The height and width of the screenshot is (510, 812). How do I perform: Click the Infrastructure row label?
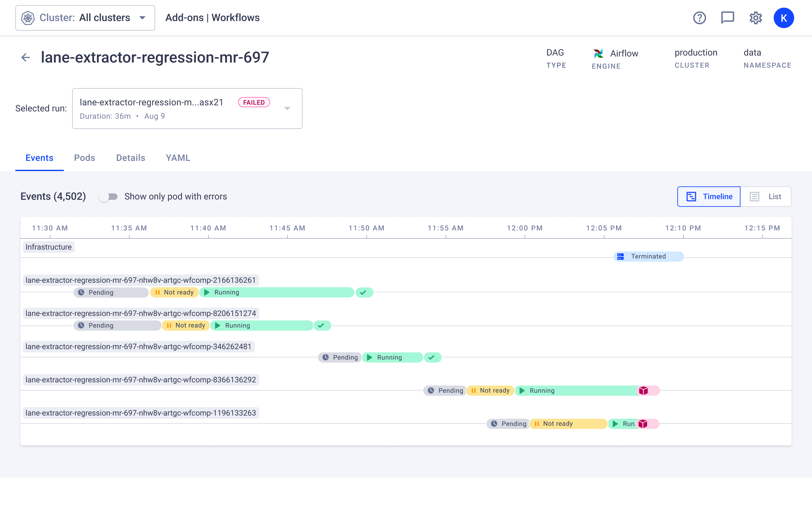(49, 247)
